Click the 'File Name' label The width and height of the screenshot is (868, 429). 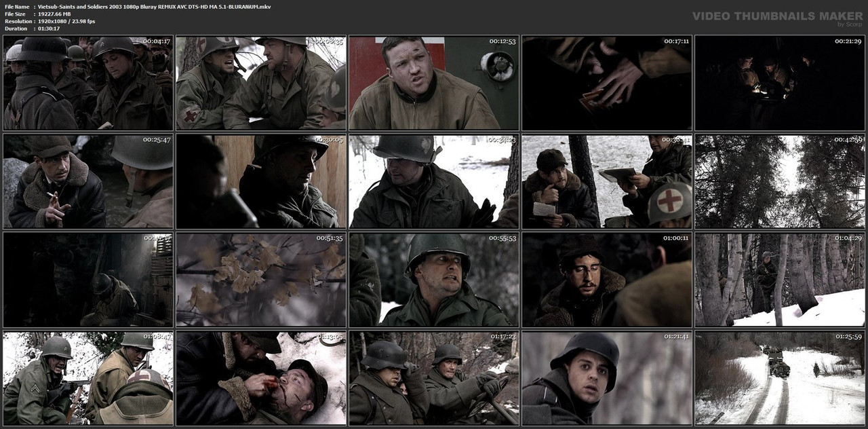click(x=17, y=6)
